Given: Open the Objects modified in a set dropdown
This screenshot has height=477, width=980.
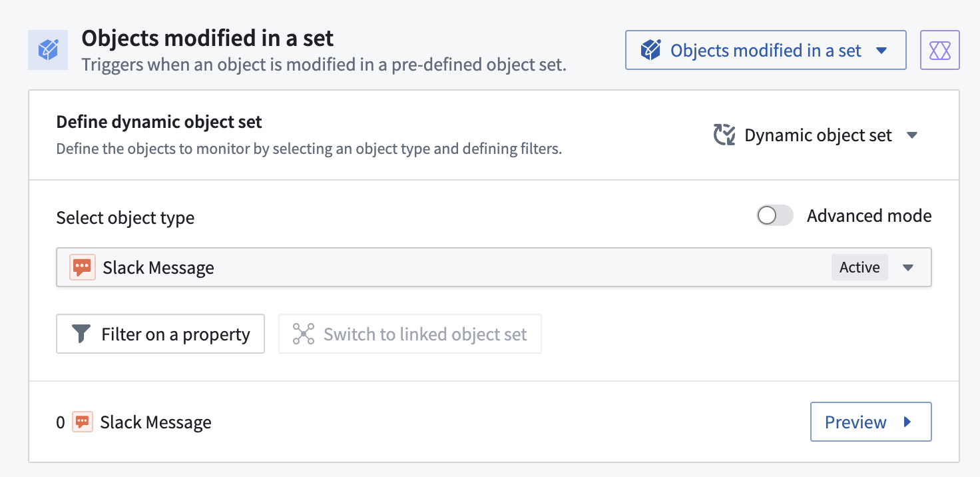Looking at the screenshot, I should tap(765, 50).
